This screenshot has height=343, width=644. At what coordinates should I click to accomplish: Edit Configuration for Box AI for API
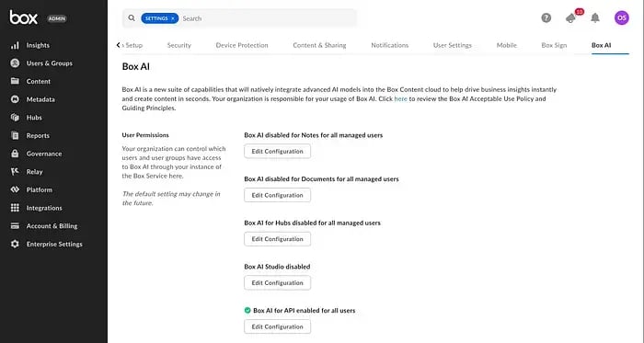[x=277, y=327]
